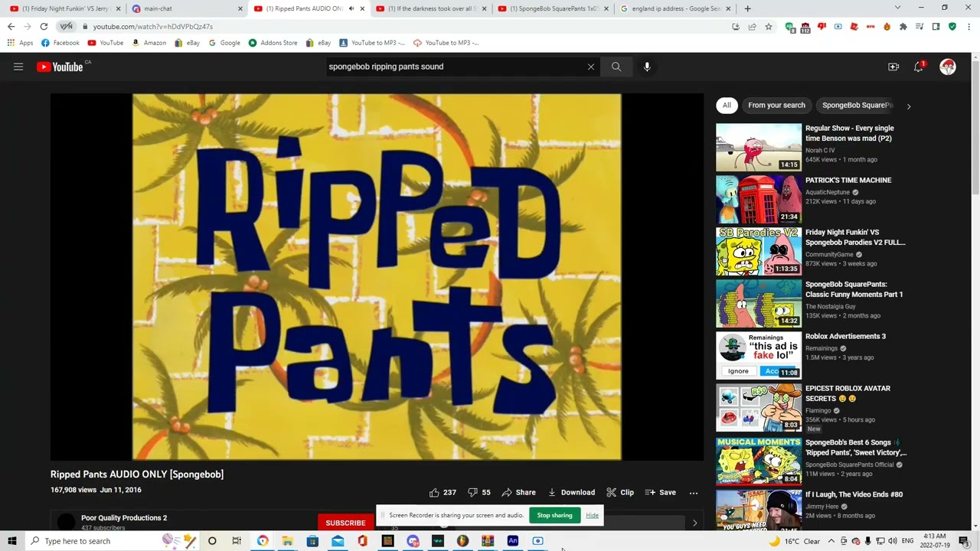Open PATRICK'S TIME MACHINE video

[x=848, y=181]
